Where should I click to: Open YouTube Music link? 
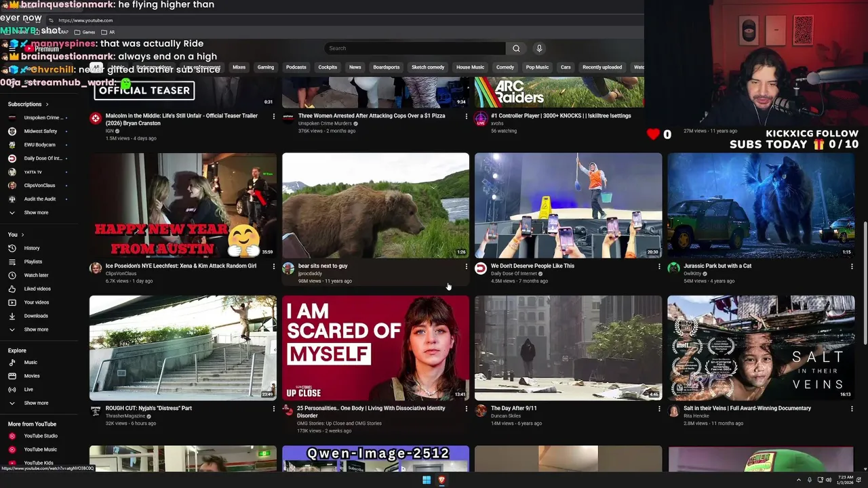41,449
